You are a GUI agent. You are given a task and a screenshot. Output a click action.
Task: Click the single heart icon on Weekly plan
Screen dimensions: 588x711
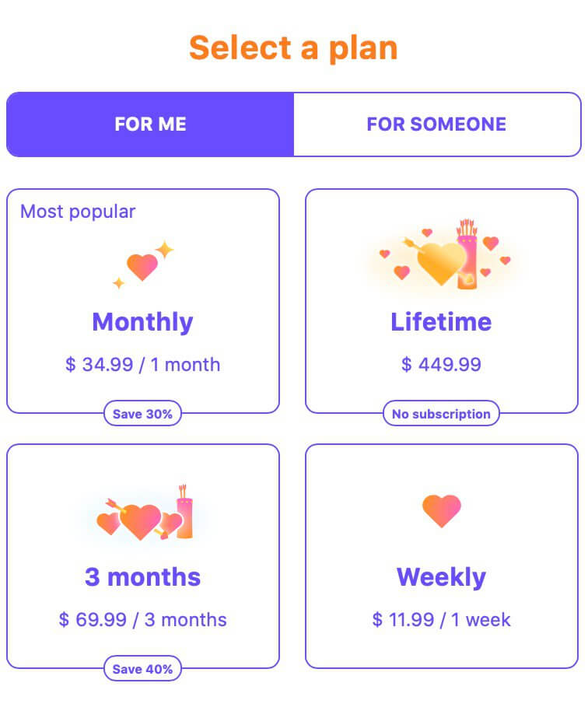[x=442, y=511]
